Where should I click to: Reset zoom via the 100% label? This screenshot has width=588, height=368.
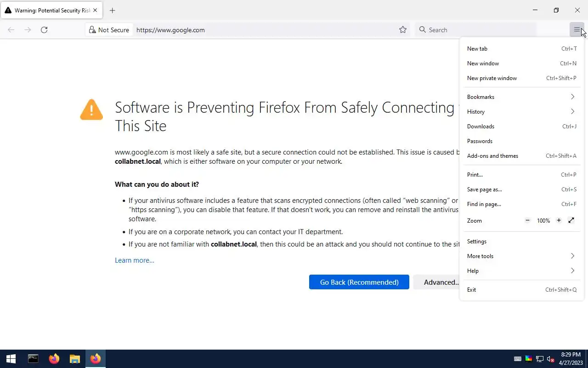543,221
